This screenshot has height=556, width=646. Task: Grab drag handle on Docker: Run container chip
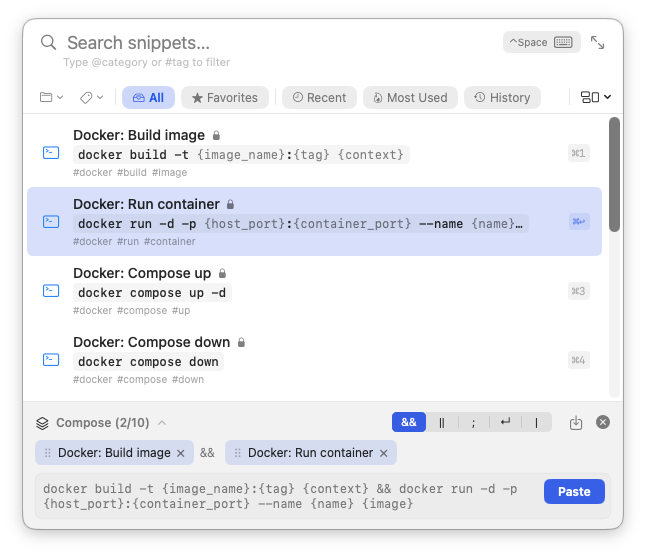[237, 453]
